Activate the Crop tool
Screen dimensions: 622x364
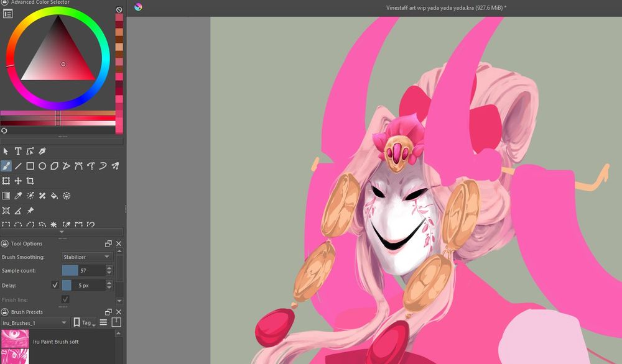coord(30,181)
